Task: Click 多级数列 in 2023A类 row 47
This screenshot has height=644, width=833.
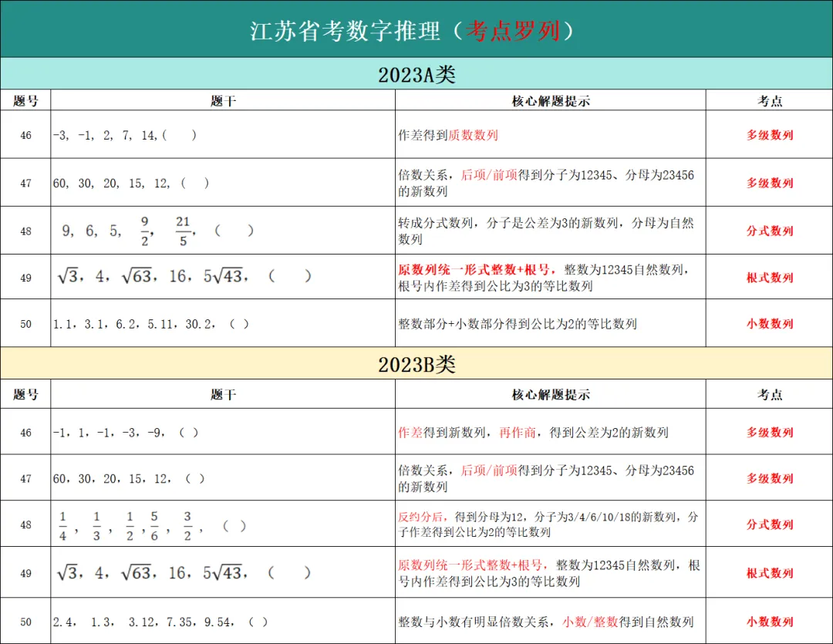Action: (x=770, y=183)
